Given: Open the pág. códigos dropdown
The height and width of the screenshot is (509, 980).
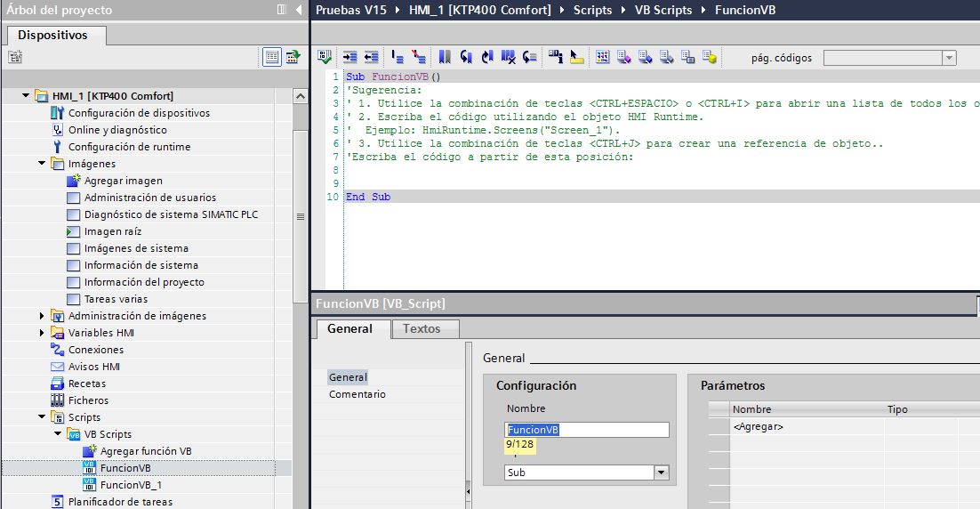Looking at the screenshot, I should (x=950, y=58).
